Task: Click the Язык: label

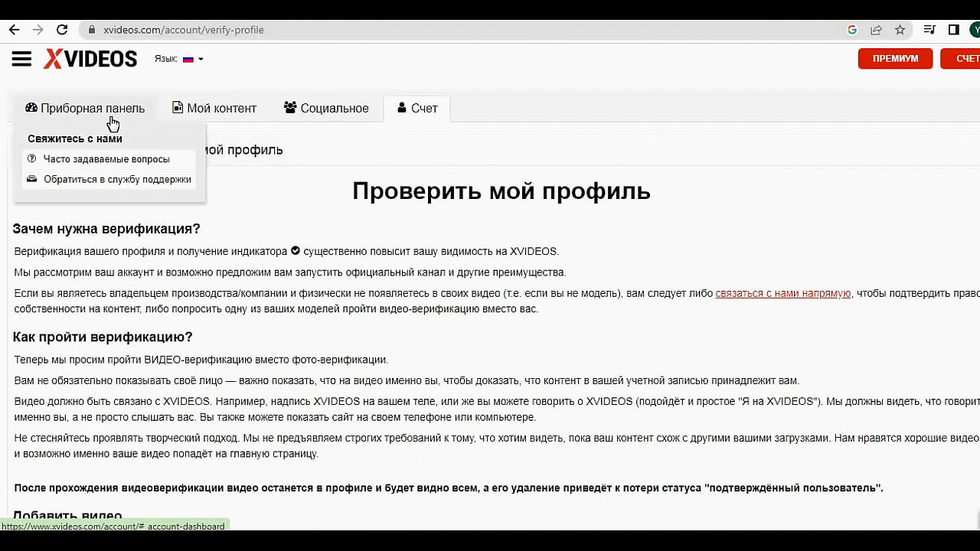Action: 166,59
